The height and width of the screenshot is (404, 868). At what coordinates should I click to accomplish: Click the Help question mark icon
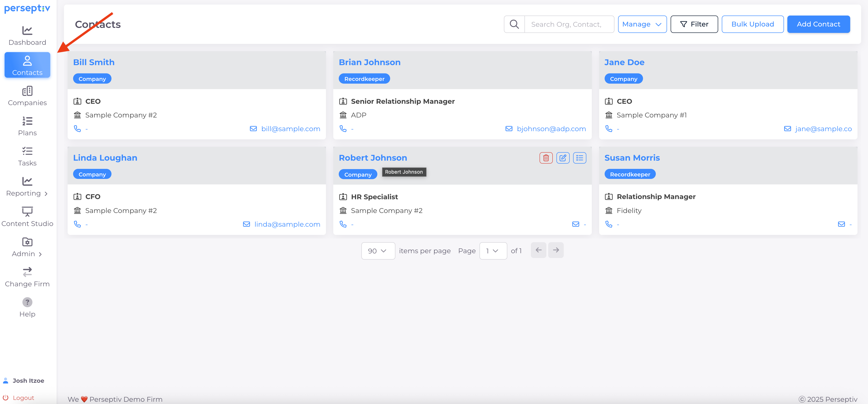coord(27,302)
